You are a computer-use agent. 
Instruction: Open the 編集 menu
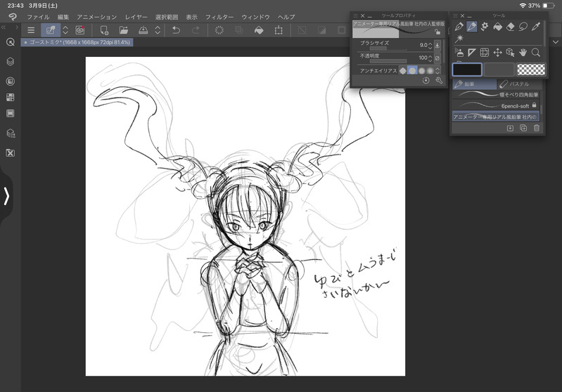point(63,17)
